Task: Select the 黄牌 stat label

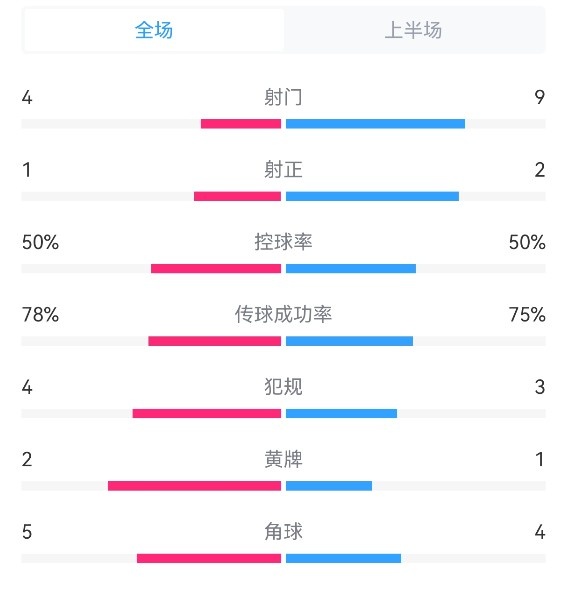Action: pyautogui.click(x=283, y=459)
